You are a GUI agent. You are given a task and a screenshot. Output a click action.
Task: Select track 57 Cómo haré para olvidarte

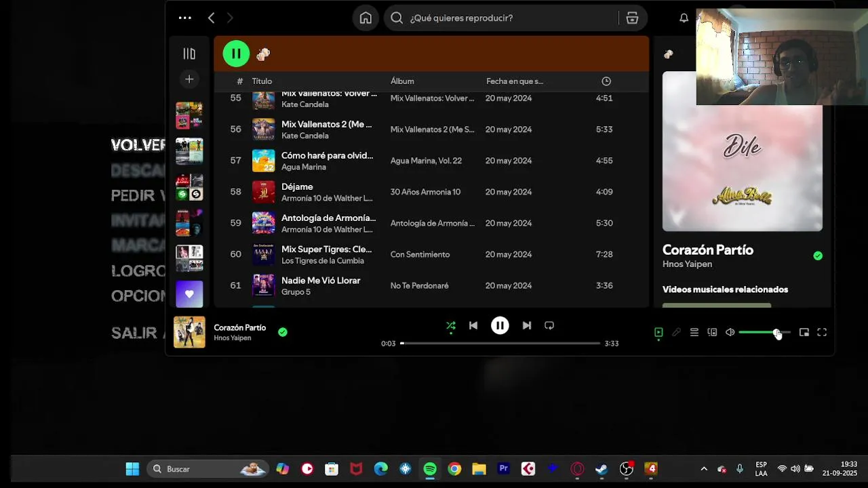(431, 161)
